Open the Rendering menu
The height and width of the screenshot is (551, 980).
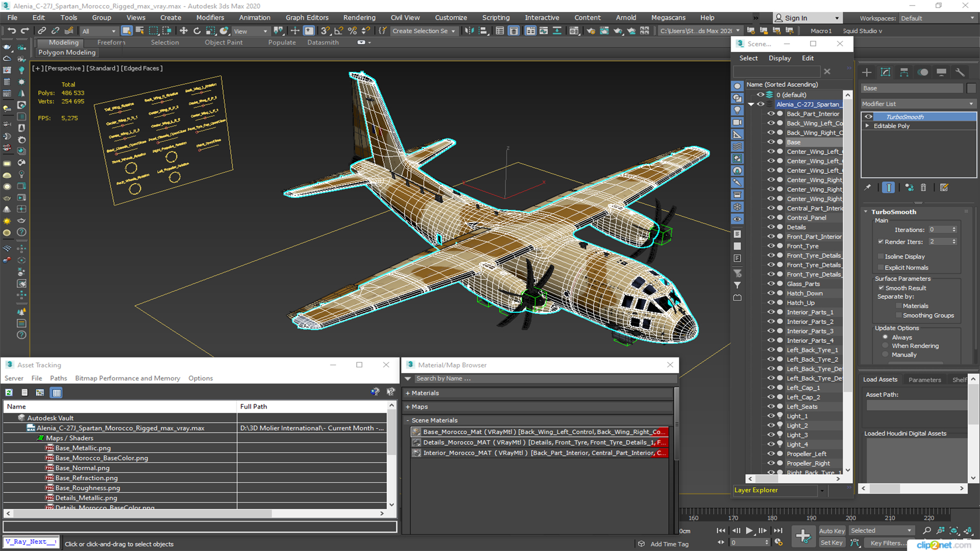click(x=359, y=17)
